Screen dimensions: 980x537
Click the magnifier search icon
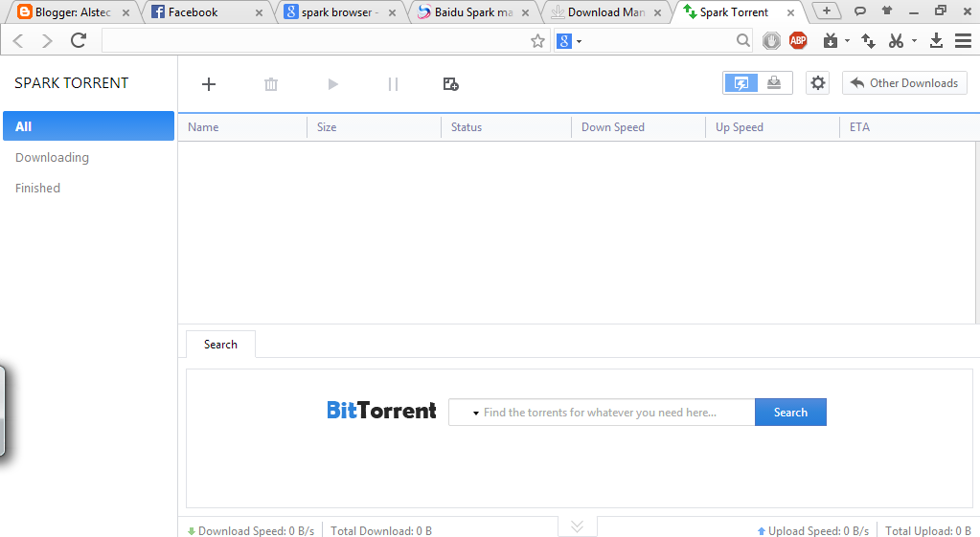click(x=742, y=40)
